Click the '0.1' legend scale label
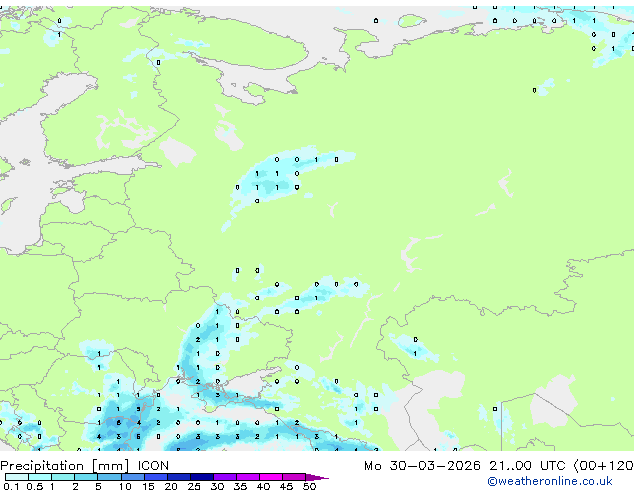The width and height of the screenshot is (634, 490). (11, 486)
